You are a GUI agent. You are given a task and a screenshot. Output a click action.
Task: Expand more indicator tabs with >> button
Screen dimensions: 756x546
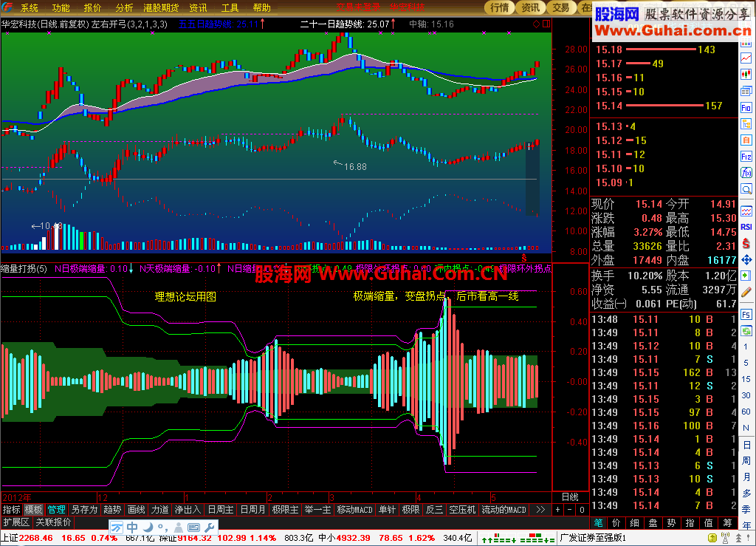[540, 510]
